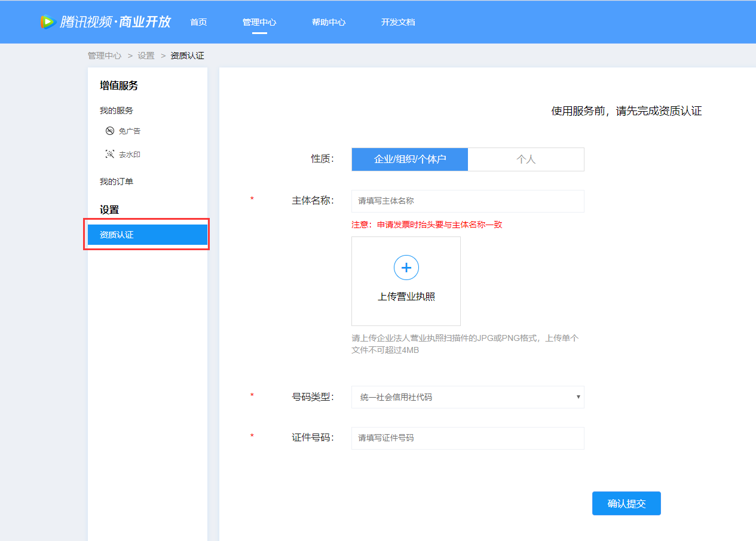Focus the 主体名称 input field
The width and height of the screenshot is (756, 541).
point(467,201)
